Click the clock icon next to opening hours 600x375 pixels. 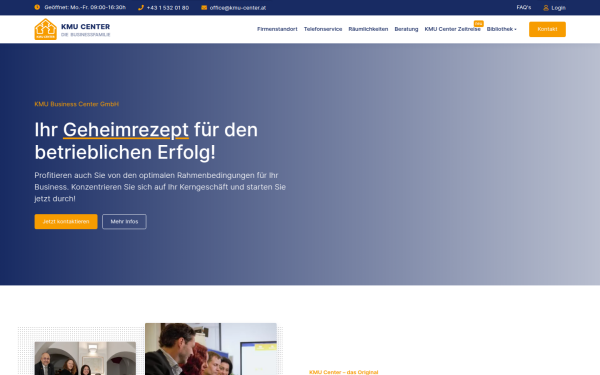(x=37, y=7)
